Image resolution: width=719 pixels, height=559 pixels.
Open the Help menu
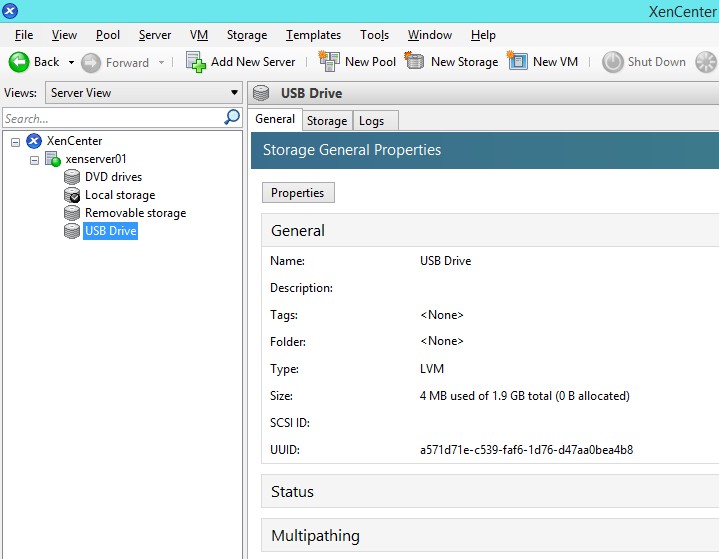(483, 35)
